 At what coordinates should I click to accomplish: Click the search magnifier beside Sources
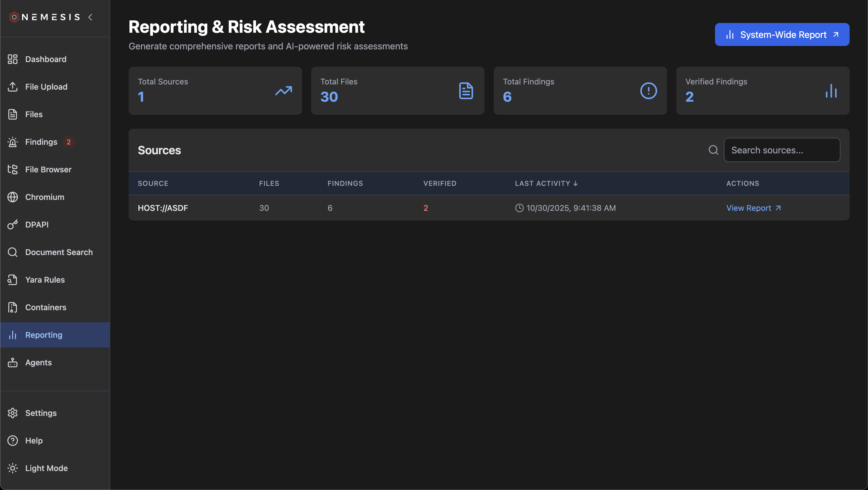[x=713, y=150]
